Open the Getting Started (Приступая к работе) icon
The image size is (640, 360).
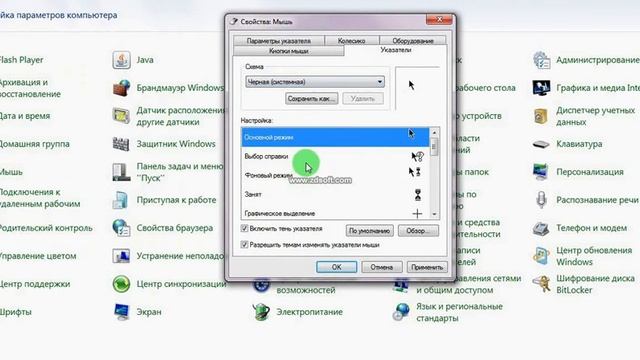(x=121, y=200)
